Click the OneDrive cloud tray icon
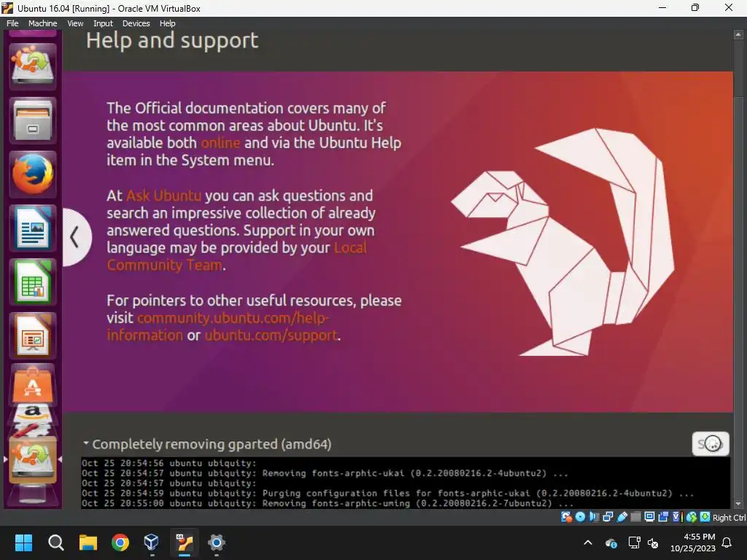Screen dimensions: 747x560 (x=611, y=542)
